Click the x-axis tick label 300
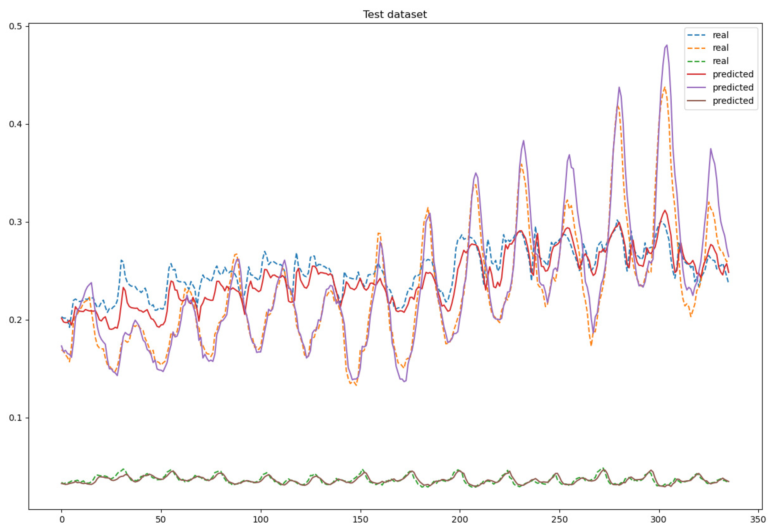The height and width of the screenshot is (532, 773). [x=659, y=520]
